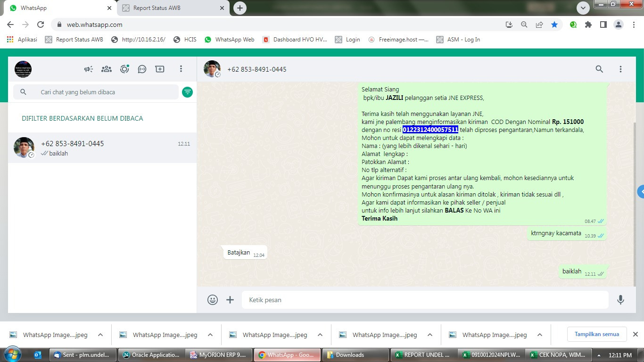The width and height of the screenshot is (644, 362).
Task: Open the Status ring icon
Action: coord(124,69)
